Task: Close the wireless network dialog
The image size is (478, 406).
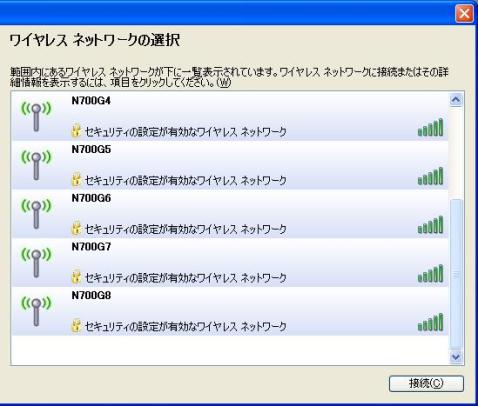Action: pyautogui.click(x=464, y=14)
